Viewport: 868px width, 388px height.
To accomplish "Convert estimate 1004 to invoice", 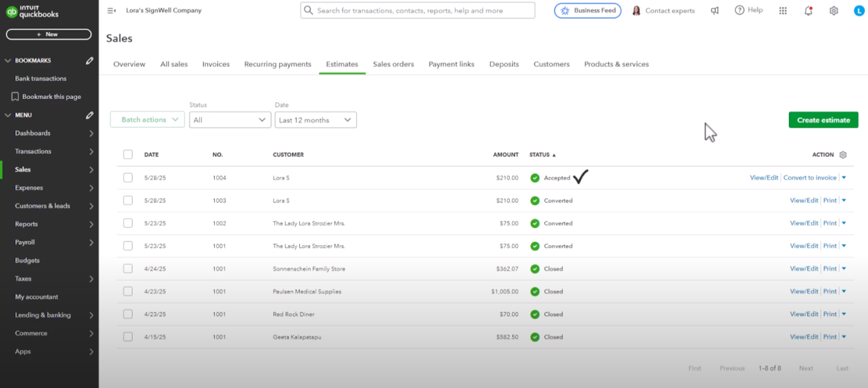I will pos(811,178).
